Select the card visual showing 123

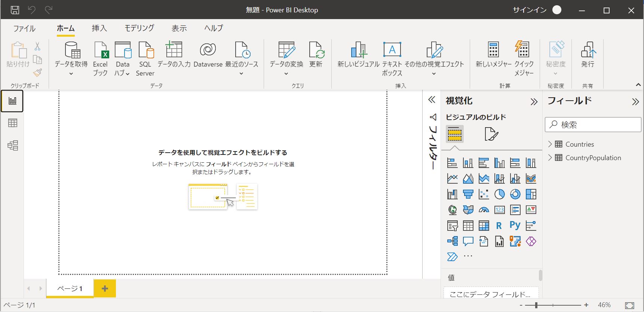[499, 210]
